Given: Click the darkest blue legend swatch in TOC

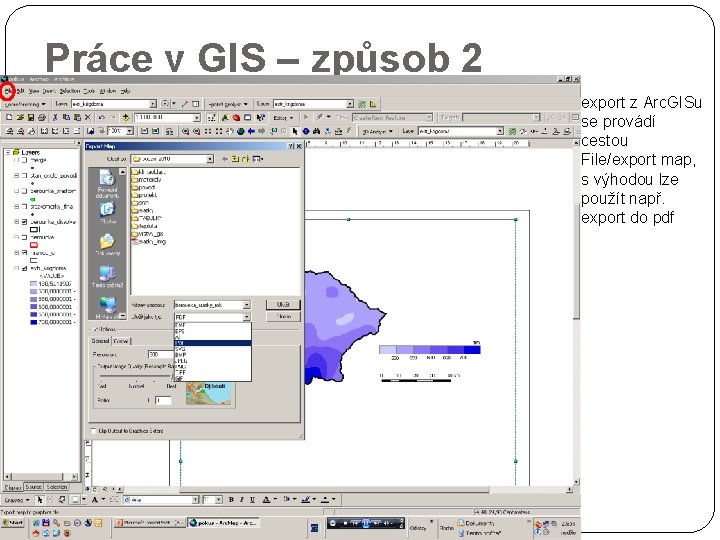Looking at the screenshot, I should [x=34, y=322].
